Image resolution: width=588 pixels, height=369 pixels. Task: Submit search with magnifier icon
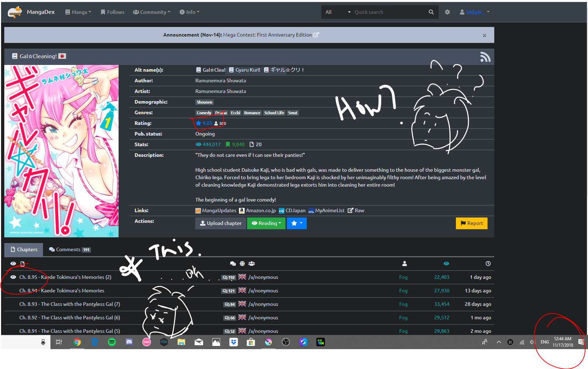coord(431,12)
